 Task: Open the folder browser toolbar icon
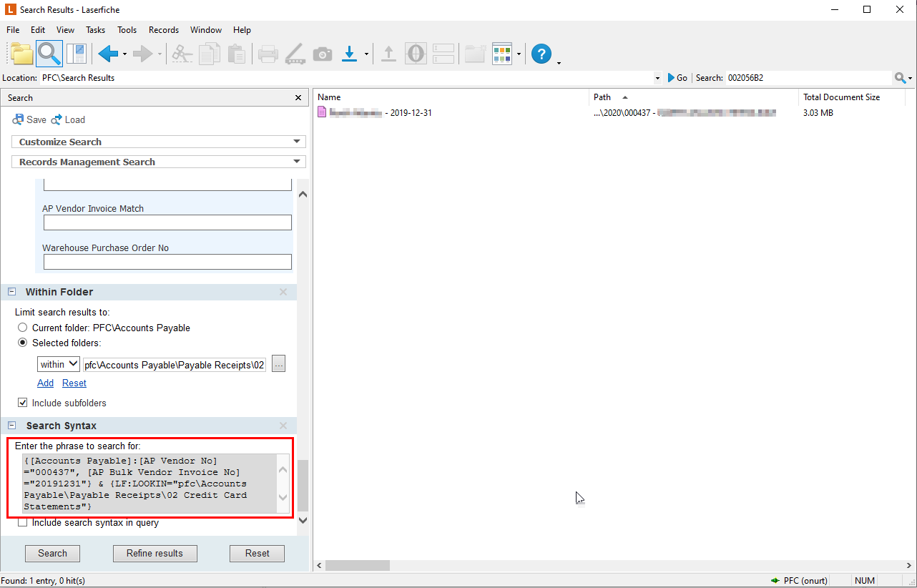(22, 54)
